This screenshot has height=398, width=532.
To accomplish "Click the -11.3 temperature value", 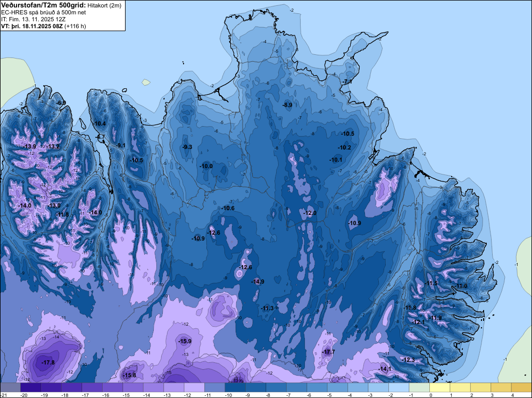I will point(268,308).
